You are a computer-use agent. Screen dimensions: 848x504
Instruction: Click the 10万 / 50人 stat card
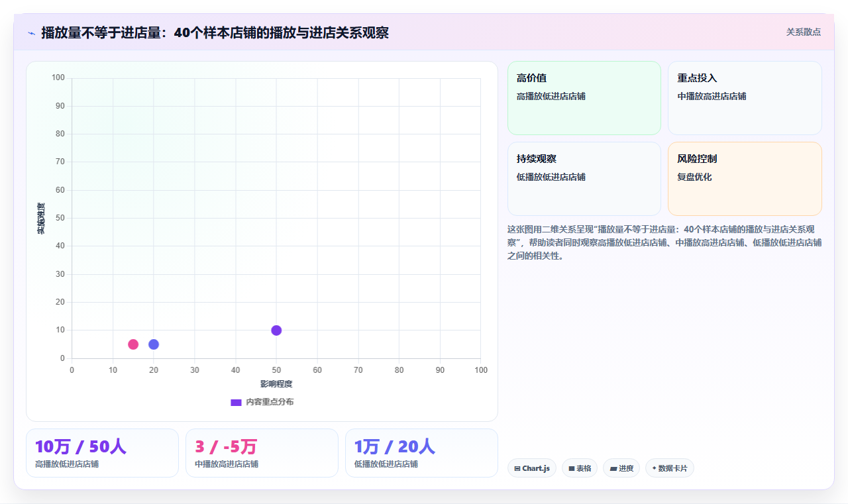pos(102,453)
